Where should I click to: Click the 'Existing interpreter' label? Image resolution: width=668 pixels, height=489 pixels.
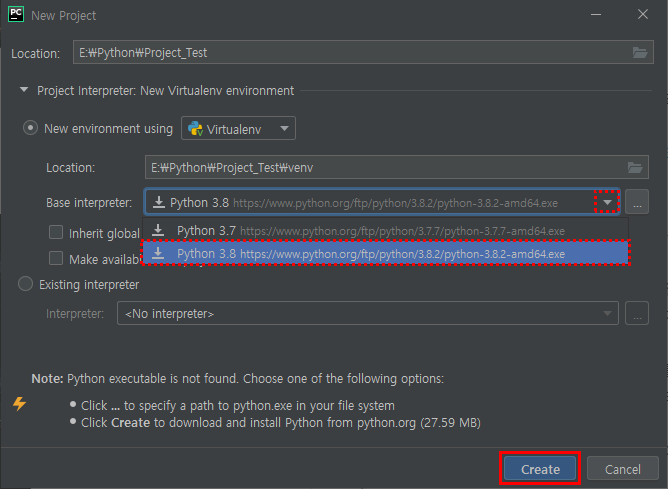89,285
